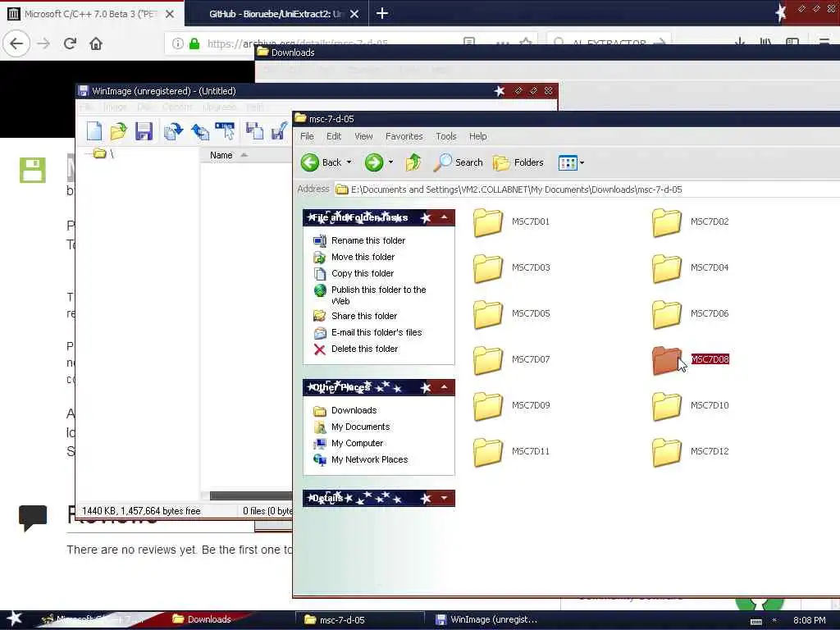The height and width of the screenshot is (630, 840).
Task: Click Search in Explorer toolbar
Action: [458, 162]
